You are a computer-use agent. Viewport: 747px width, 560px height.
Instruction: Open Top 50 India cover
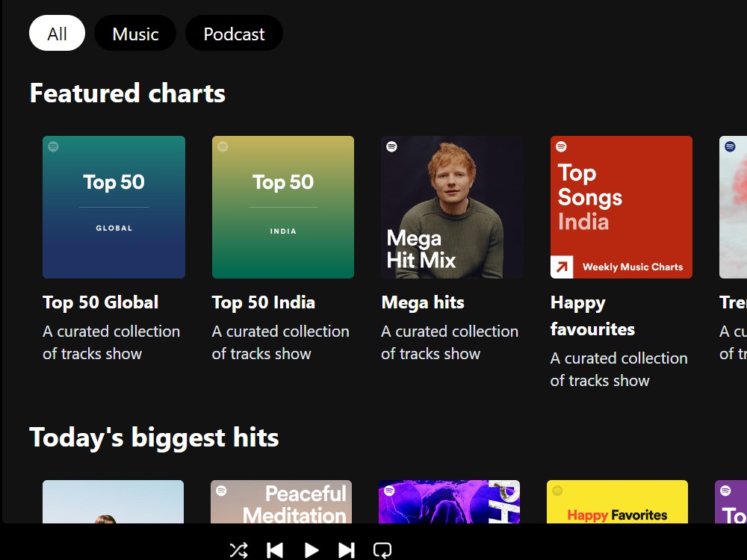[x=283, y=207]
